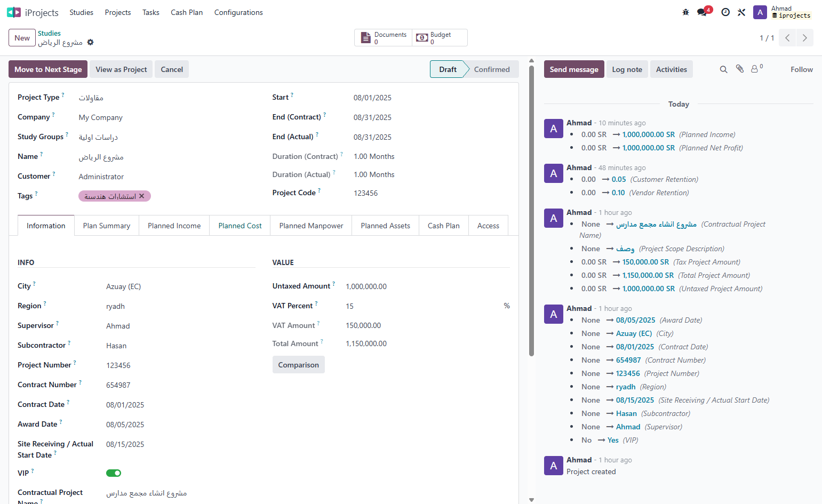This screenshot has height=504, width=822.
Task: Edit the Project Code field
Action: click(x=431, y=193)
